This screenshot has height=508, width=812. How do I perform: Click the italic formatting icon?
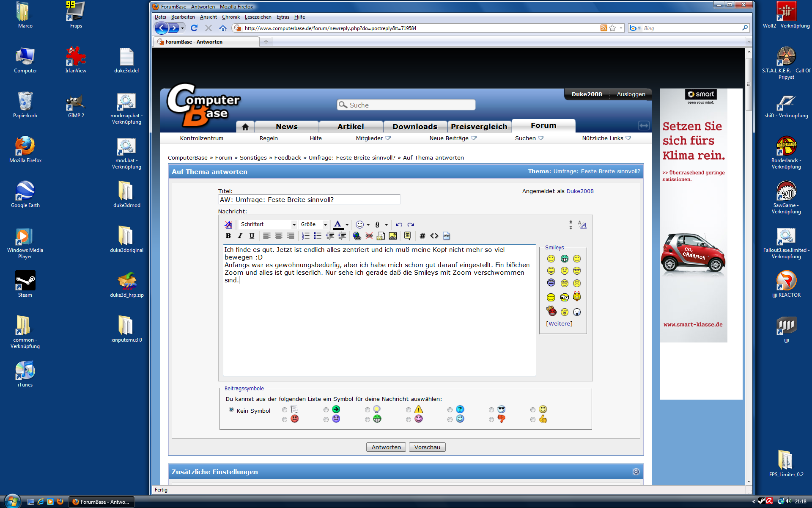tap(240, 236)
